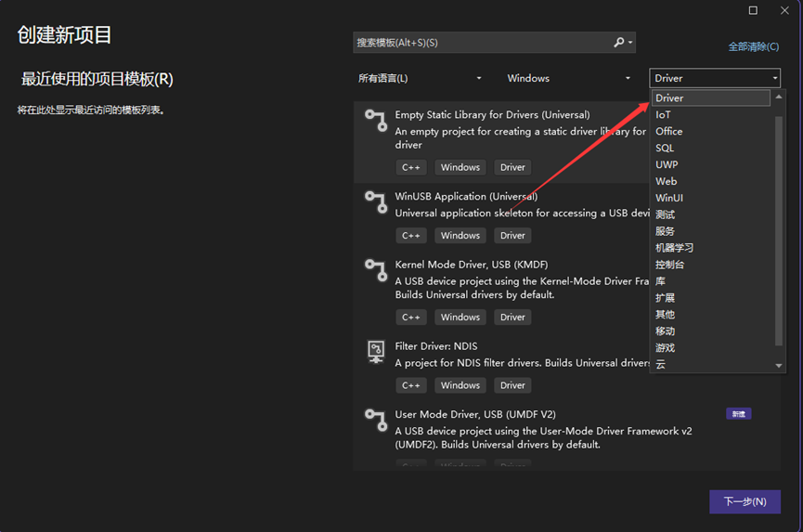The width and height of the screenshot is (803, 532).
Task: Pick Web in the project type list
Action: 712,181
